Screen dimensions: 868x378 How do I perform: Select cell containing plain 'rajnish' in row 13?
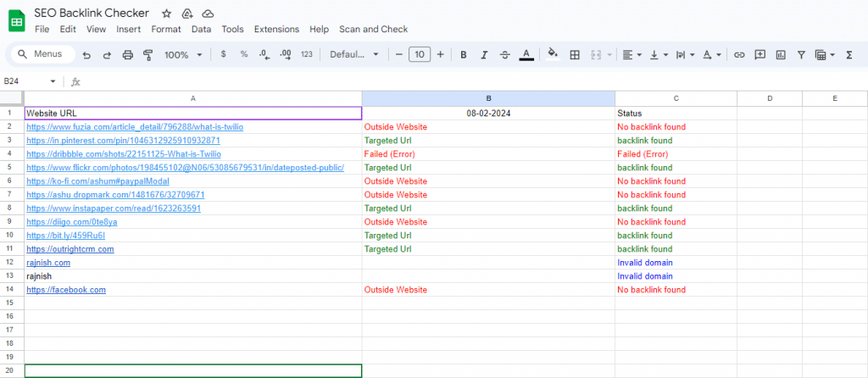tap(193, 276)
